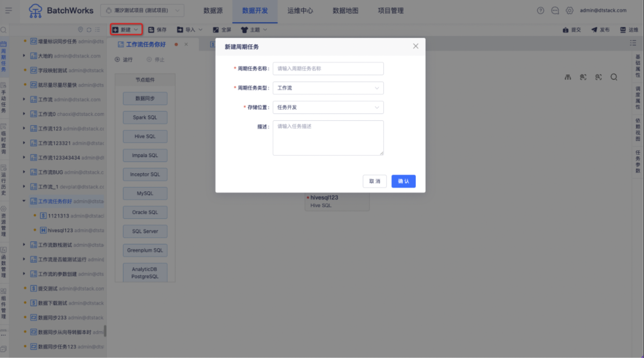Switch to 数据源 top menu

click(213, 11)
